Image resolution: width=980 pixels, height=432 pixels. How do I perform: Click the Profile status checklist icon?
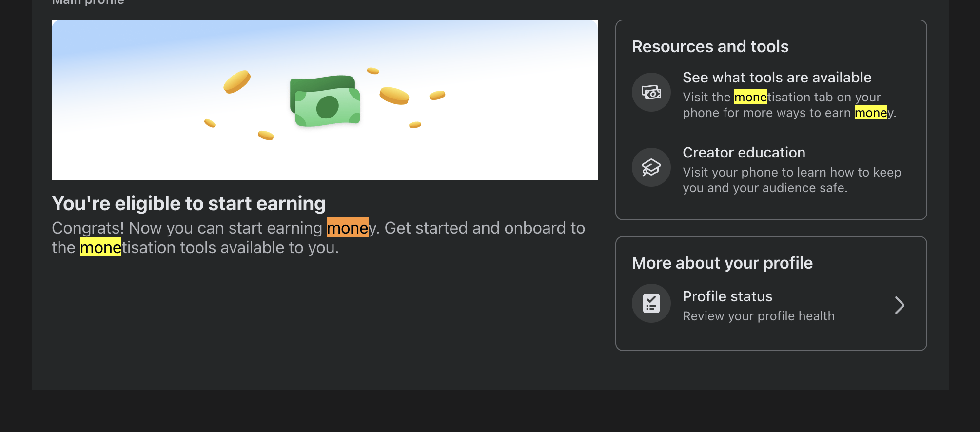tap(651, 303)
